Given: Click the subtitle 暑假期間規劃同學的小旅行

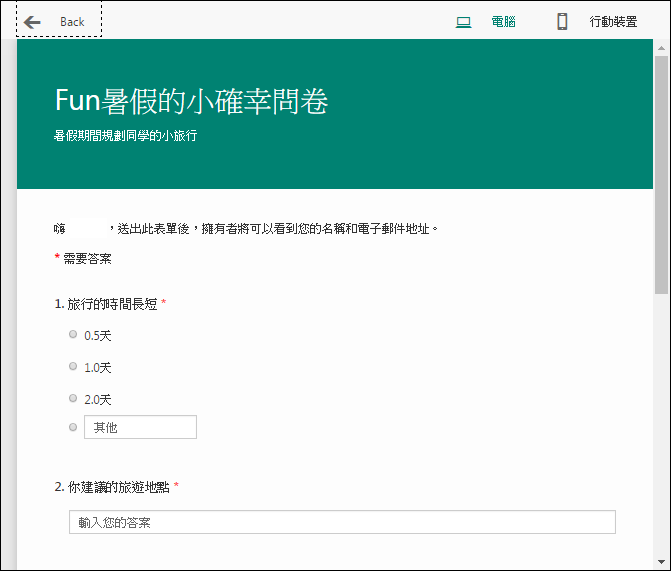Looking at the screenshot, I should click(125, 136).
